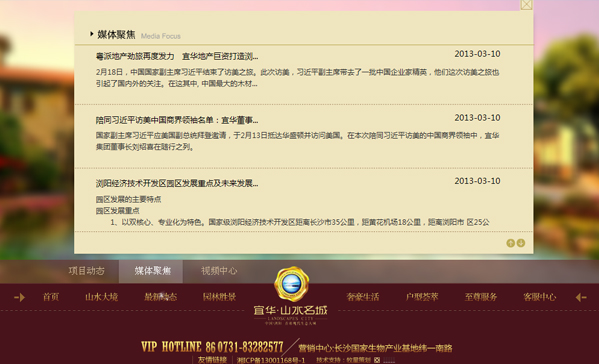Screen dimensions: 599x364
Task: Open 户型荟萃 navigation item
Action: pyautogui.click(x=422, y=297)
